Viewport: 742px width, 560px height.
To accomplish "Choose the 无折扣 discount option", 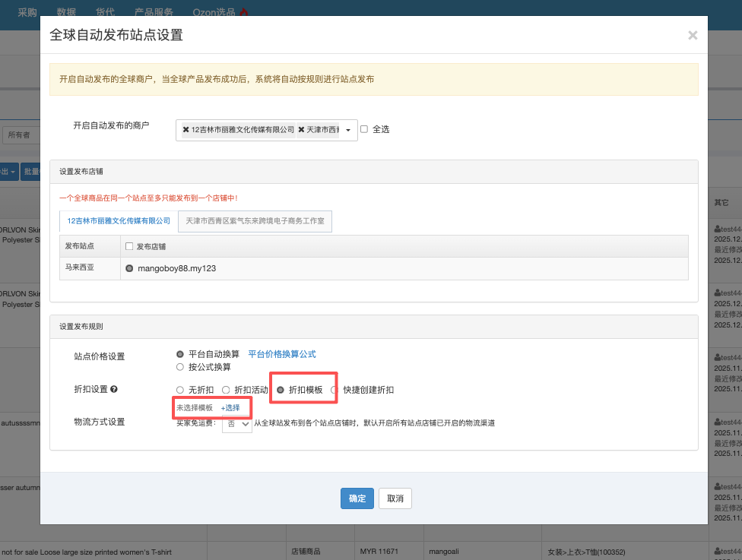I will (180, 390).
